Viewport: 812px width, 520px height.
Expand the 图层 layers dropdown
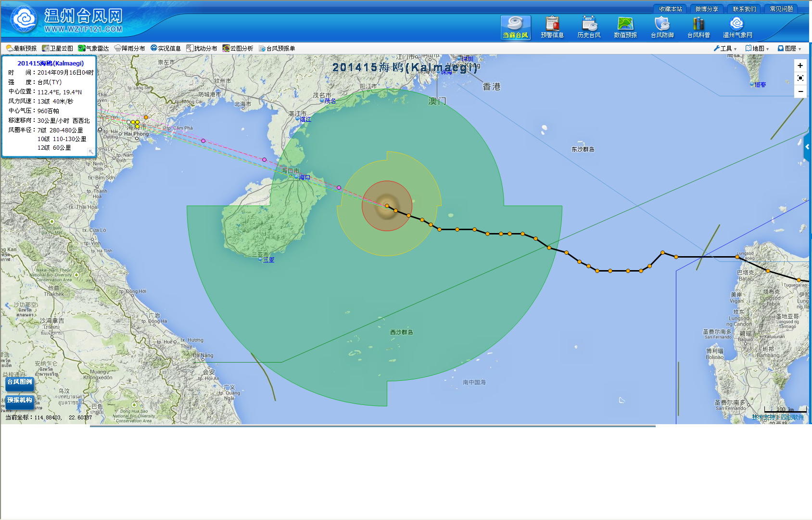[789, 49]
